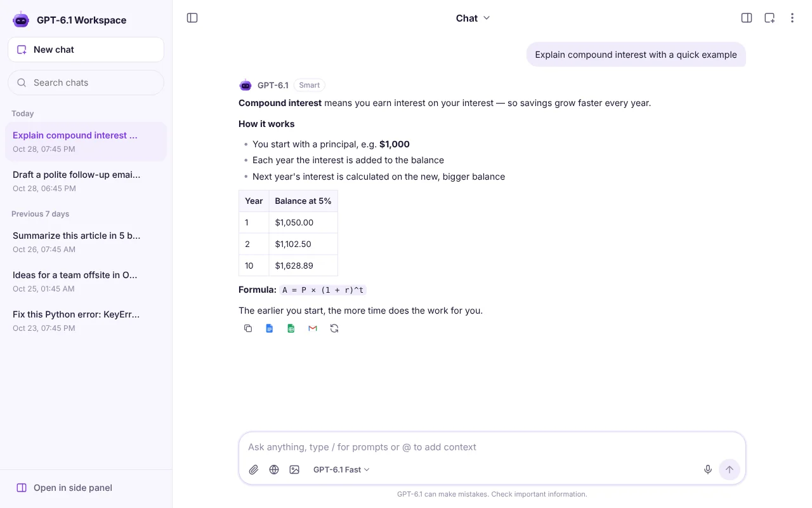Image resolution: width=812 pixels, height=508 pixels.
Task: Add an image with the picture icon
Action: pyautogui.click(x=294, y=470)
